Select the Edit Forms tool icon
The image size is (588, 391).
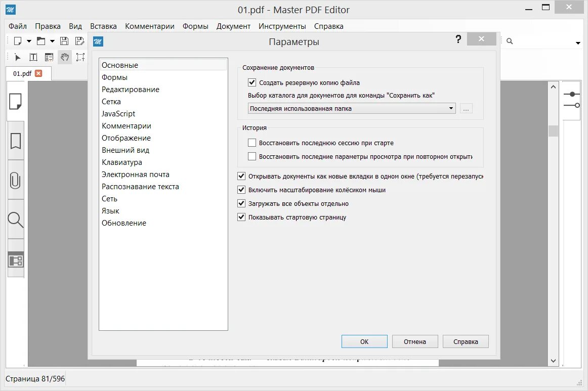(x=49, y=57)
